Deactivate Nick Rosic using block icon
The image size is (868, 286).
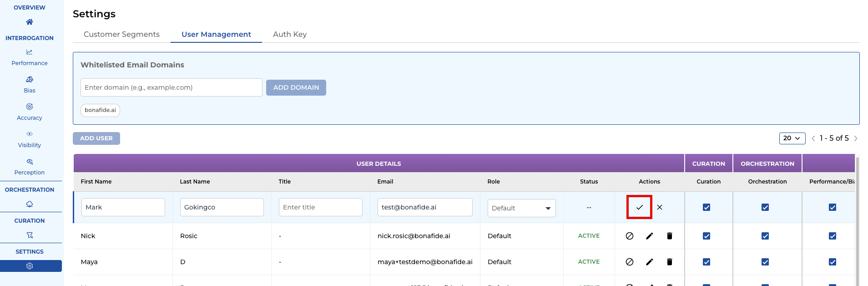(x=629, y=236)
